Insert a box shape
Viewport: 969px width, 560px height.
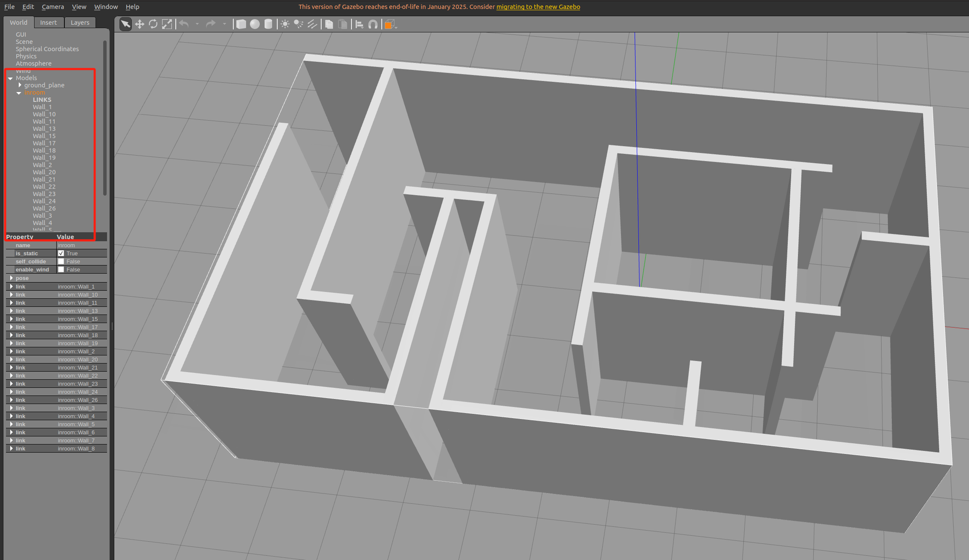tap(241, 24)
